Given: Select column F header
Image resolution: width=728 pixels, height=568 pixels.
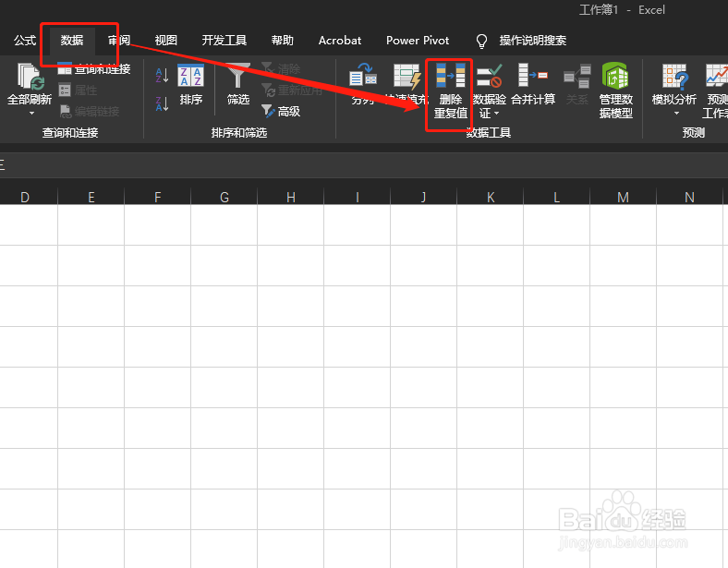Looking at the screenshot, I should click(157, 198).
